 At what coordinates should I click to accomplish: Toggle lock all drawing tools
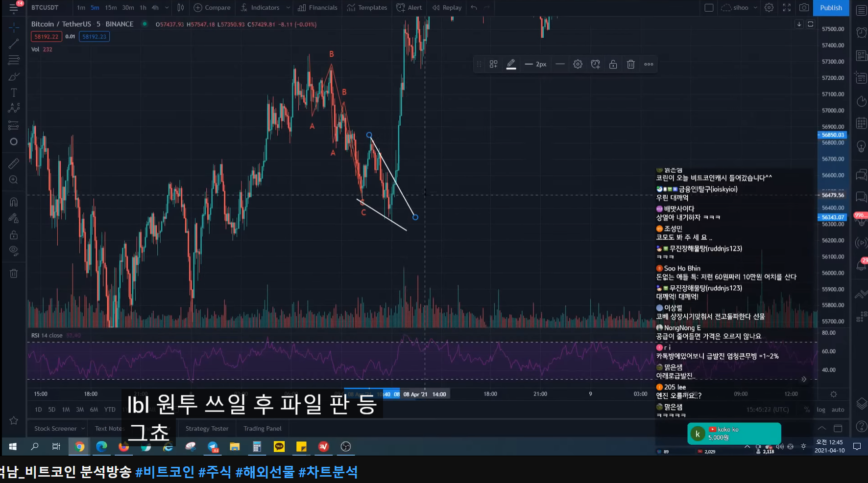tap(14, 235)
